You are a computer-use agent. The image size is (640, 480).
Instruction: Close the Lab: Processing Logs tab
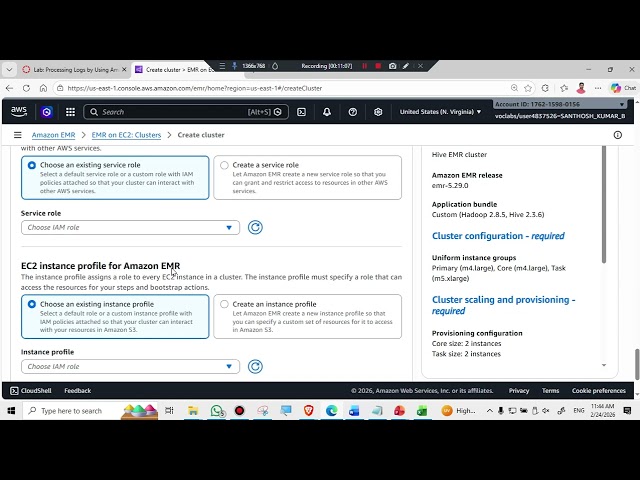tap(124, 70)
